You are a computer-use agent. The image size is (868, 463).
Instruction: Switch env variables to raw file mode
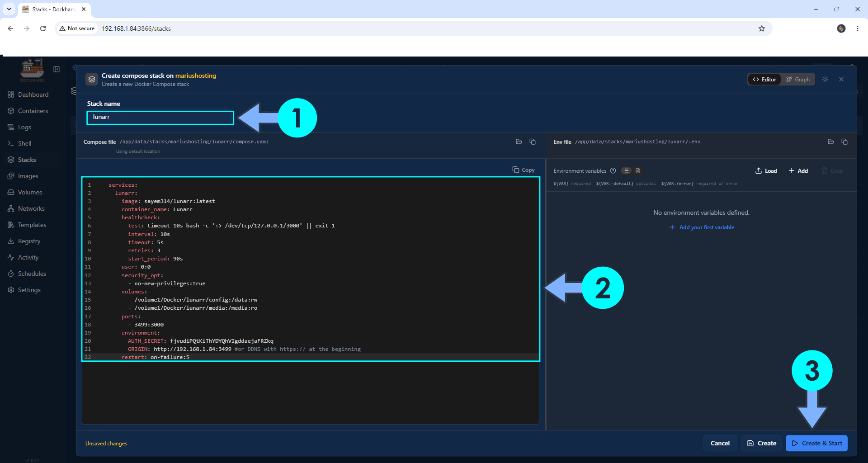coord(638,171)
